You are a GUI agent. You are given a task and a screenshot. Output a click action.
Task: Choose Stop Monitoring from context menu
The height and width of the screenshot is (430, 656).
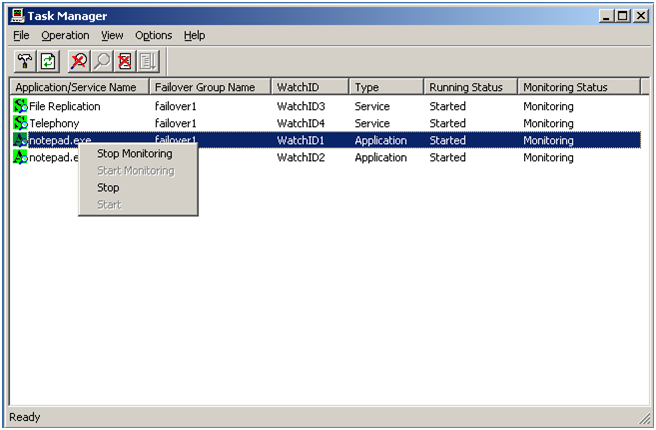point(134,154)
